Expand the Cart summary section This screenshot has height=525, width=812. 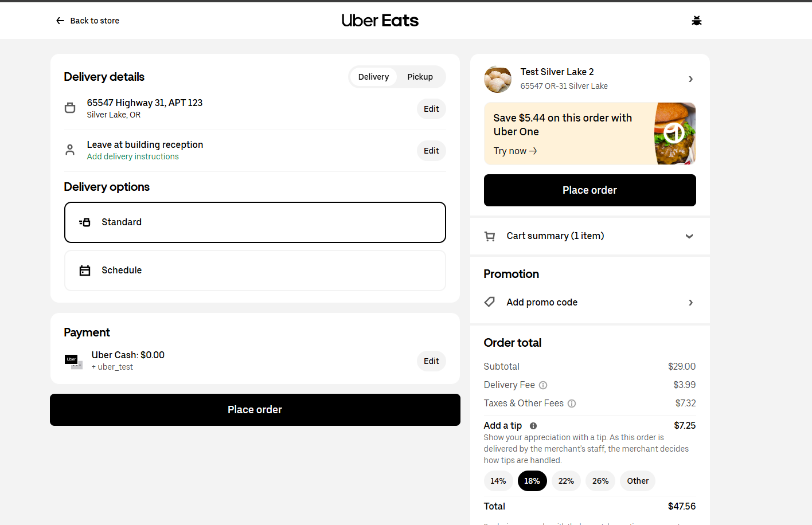click(689, 236)
